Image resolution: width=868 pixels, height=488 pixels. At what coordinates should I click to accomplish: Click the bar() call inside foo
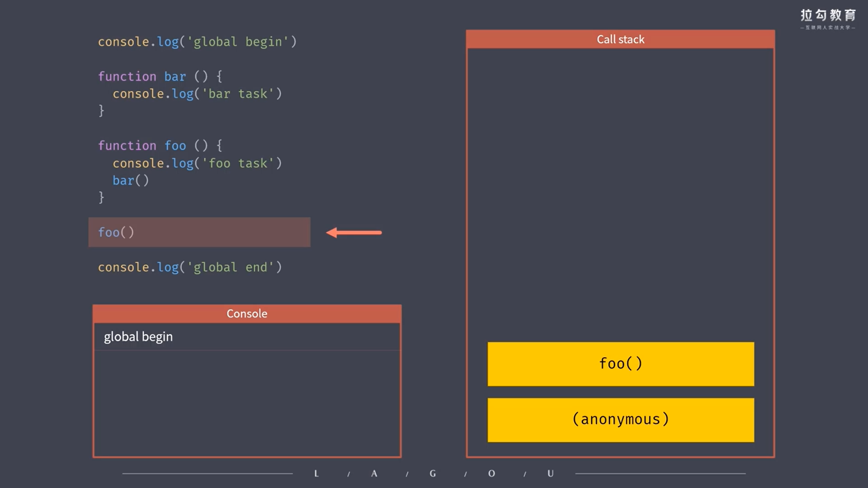131,180
